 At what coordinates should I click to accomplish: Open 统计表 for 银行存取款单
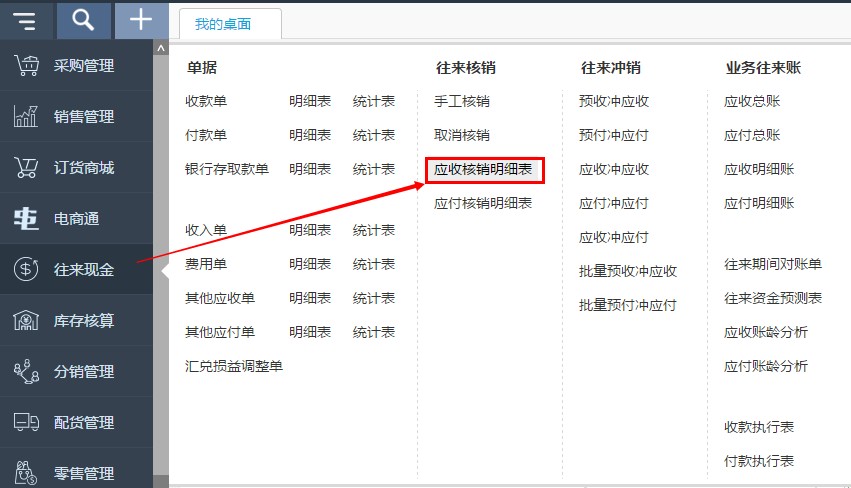(374, 169)
